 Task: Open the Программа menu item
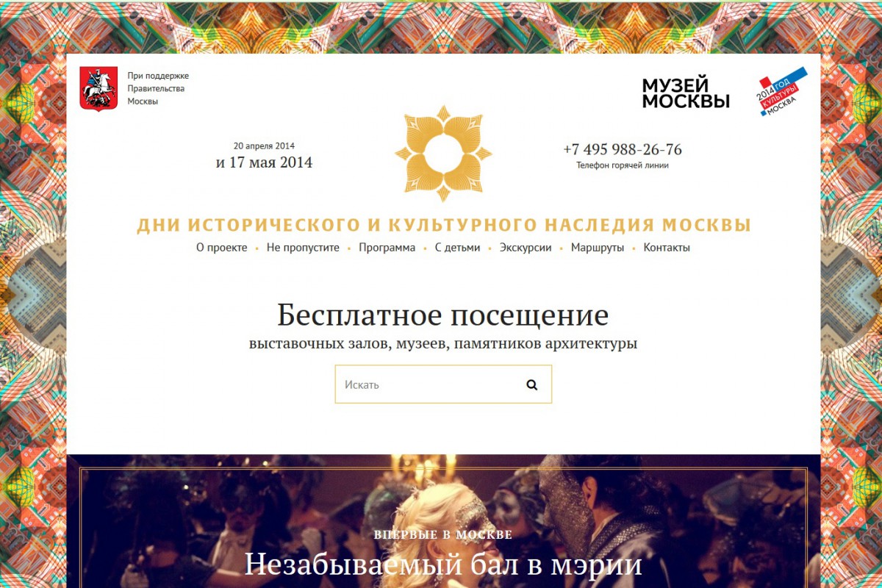[x=387, y=248]
